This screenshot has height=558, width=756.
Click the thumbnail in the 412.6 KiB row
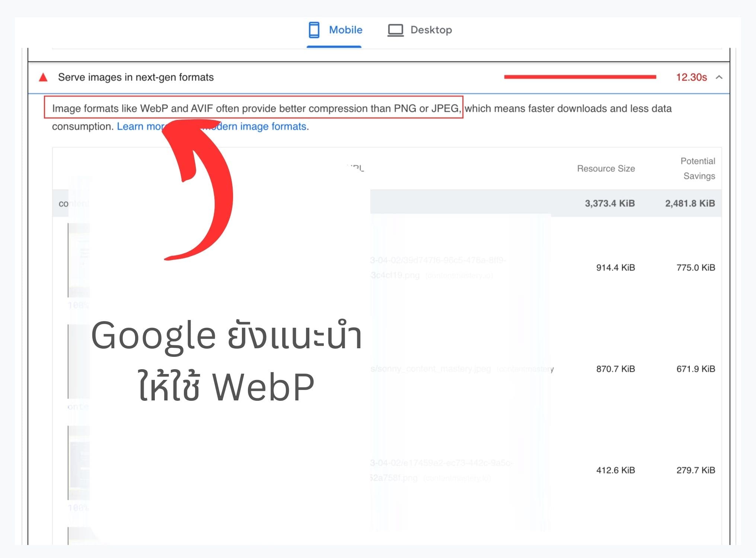(x=79, y=463)
